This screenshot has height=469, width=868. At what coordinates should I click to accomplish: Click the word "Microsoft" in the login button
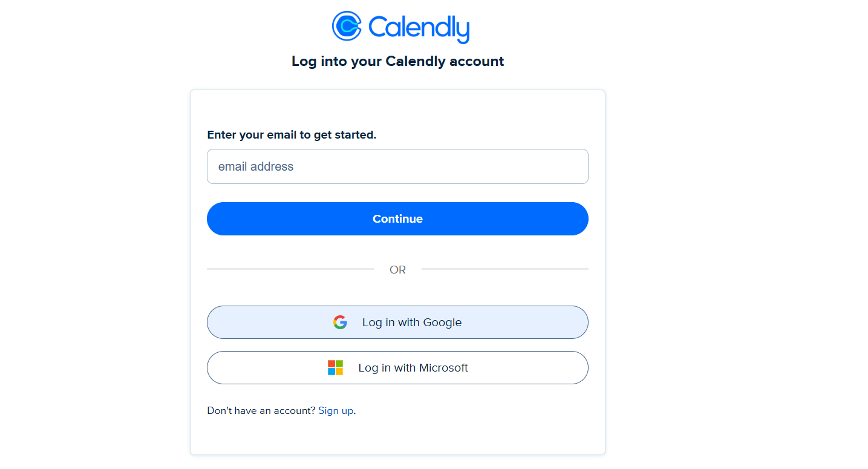443,368
